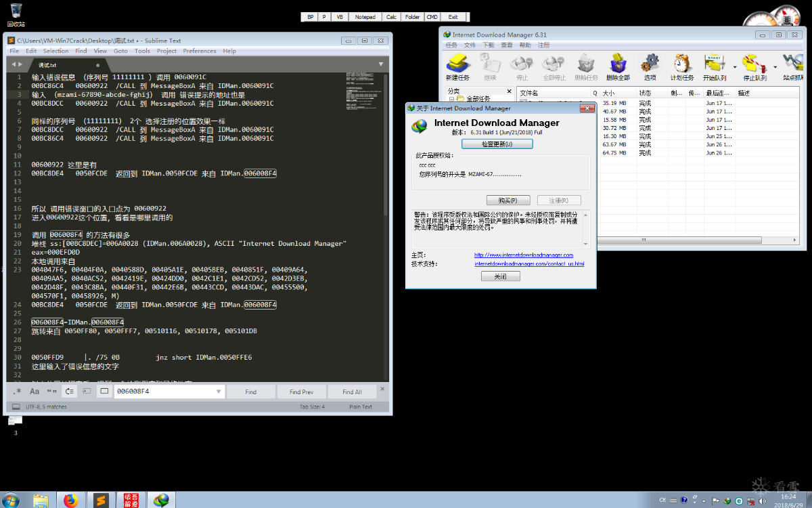Screen dimensions: 812x508
Task: Click 停止队列 icon in IDM toolbar
Action: click(754, 68)
